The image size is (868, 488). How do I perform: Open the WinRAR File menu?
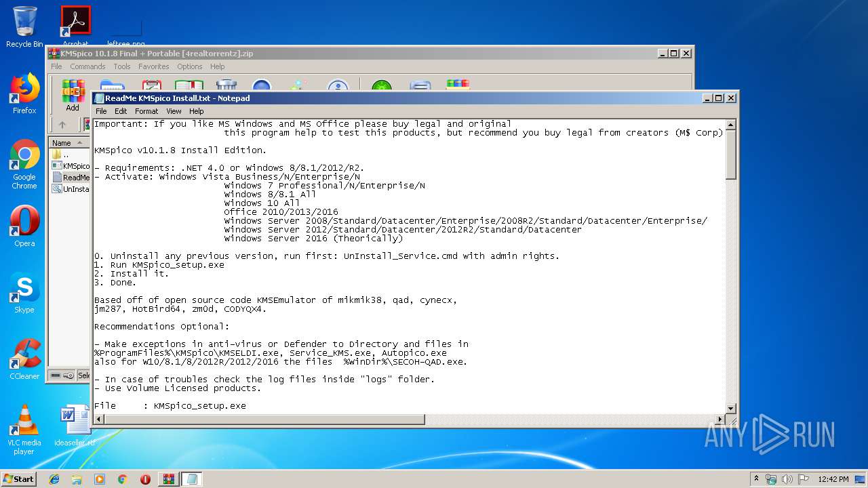pos(56,66)
